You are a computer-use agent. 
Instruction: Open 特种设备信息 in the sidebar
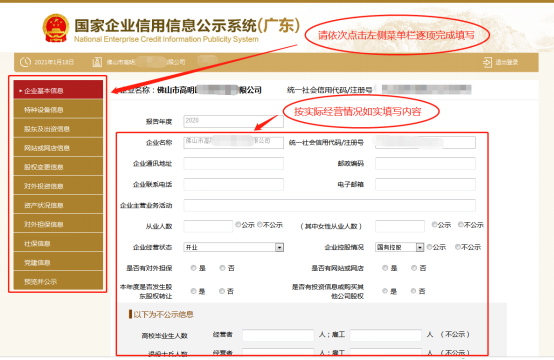coord(58,110)
